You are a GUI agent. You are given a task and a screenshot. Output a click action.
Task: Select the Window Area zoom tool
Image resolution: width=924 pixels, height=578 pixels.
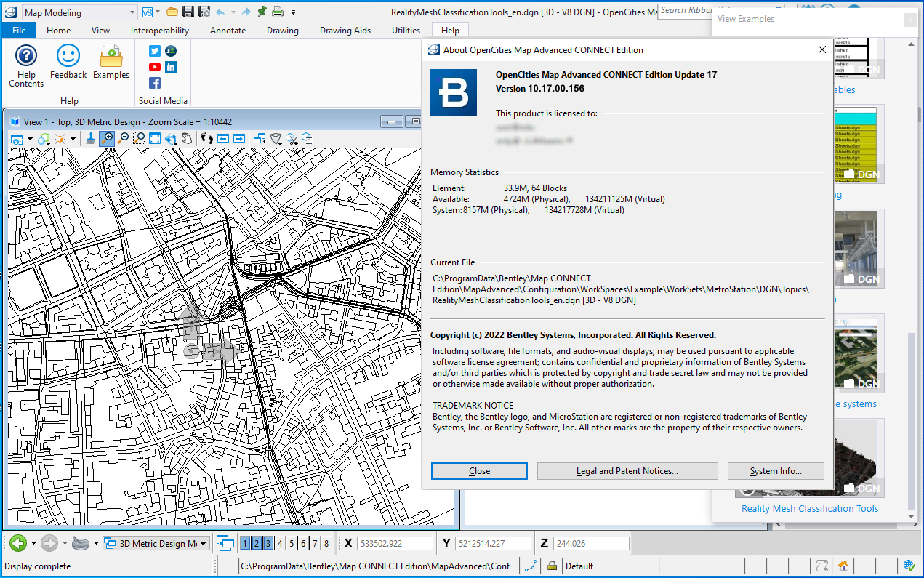point(139,138)
